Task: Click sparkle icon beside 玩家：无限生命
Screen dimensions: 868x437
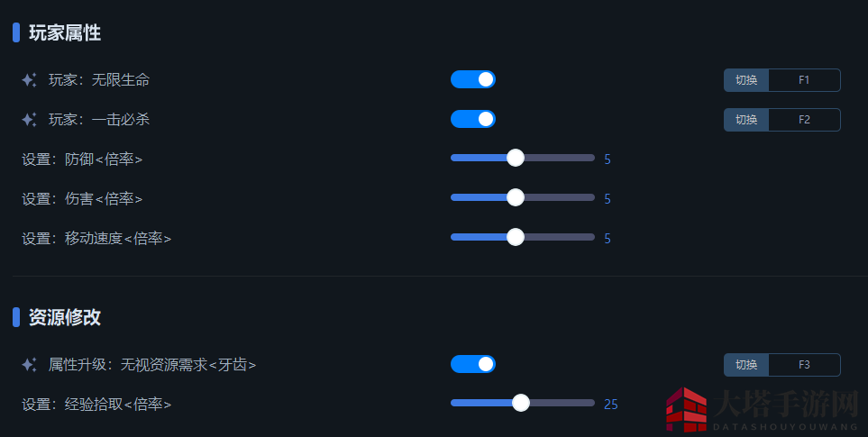Action: coord(30,80)
